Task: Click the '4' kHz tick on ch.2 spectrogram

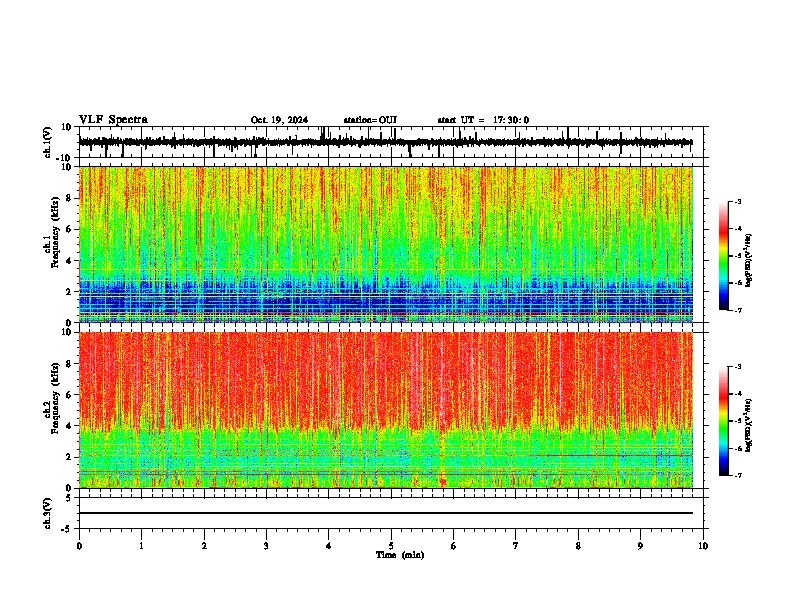Action: [69, 426]
